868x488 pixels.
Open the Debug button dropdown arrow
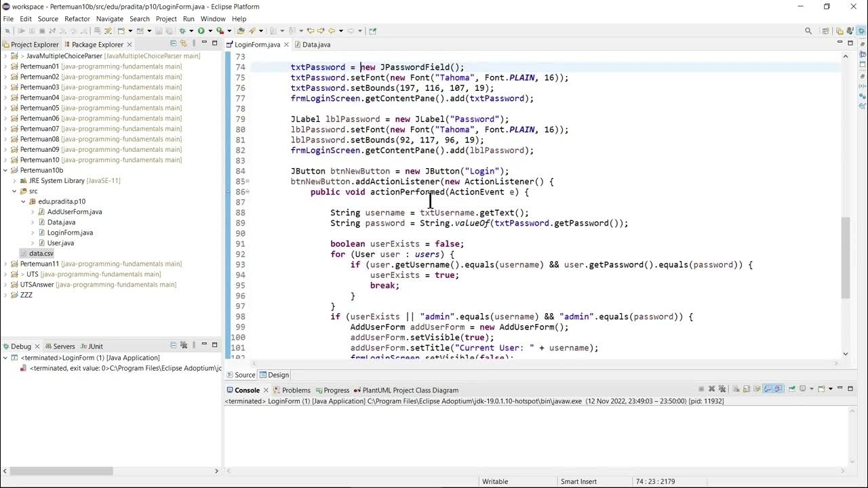(x=191, y=30)
